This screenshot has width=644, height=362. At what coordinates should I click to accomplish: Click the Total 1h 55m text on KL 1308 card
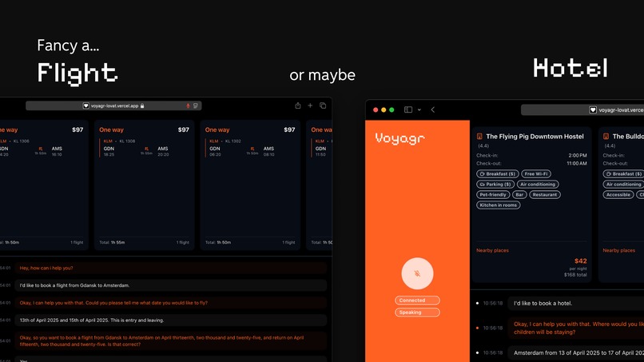(112, 242)
